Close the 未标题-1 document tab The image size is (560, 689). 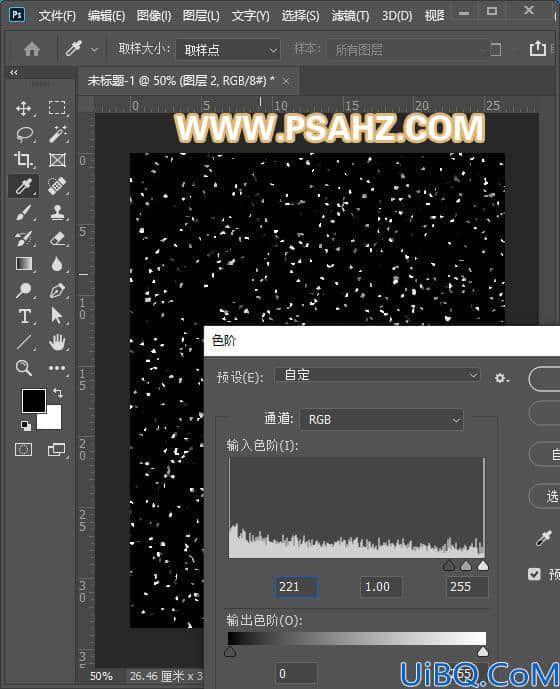pos(286,81)
